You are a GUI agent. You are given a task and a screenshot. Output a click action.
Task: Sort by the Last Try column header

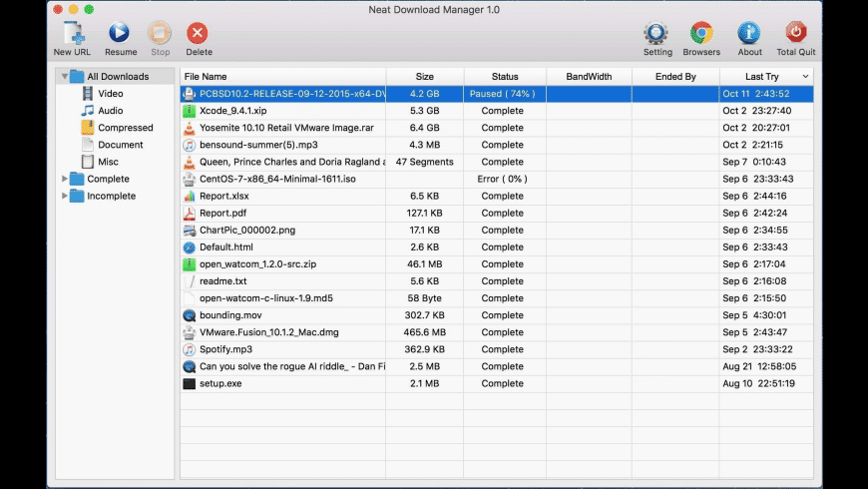[762, 77]
